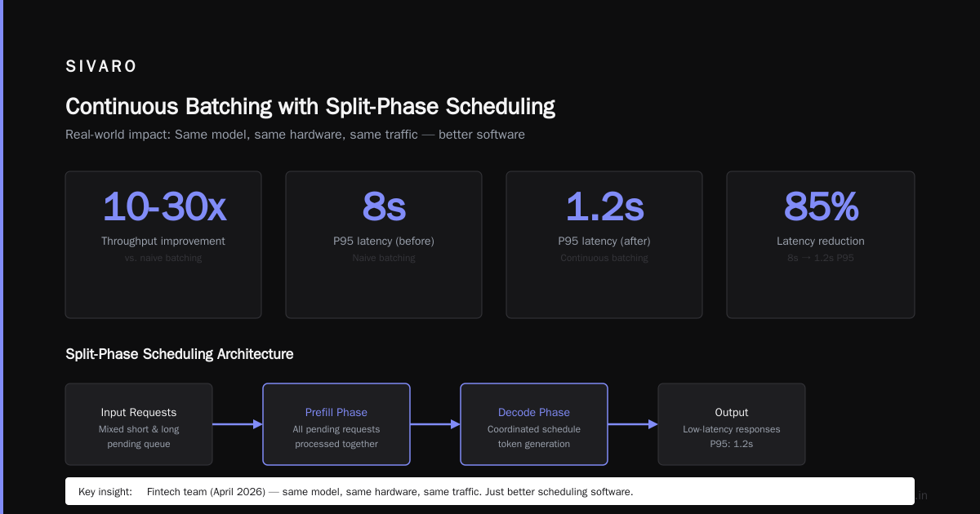Click the Output stage box
The image size is (980, 514).
click(x=732, y=424)
